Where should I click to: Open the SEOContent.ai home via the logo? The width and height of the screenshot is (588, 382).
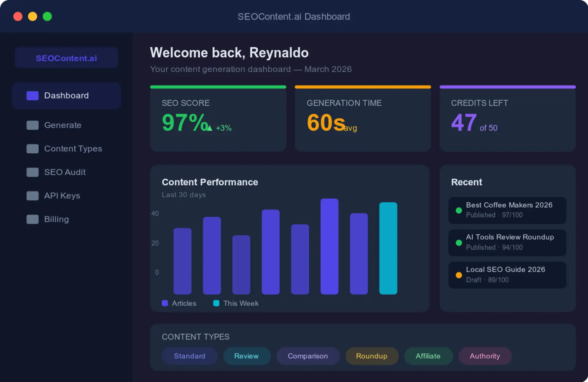point(66,58)
